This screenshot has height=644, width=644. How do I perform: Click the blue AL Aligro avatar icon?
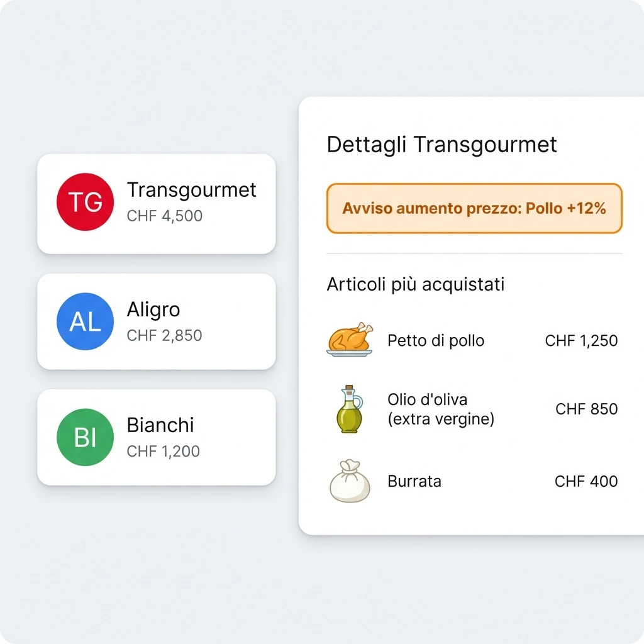pos(85,321)
